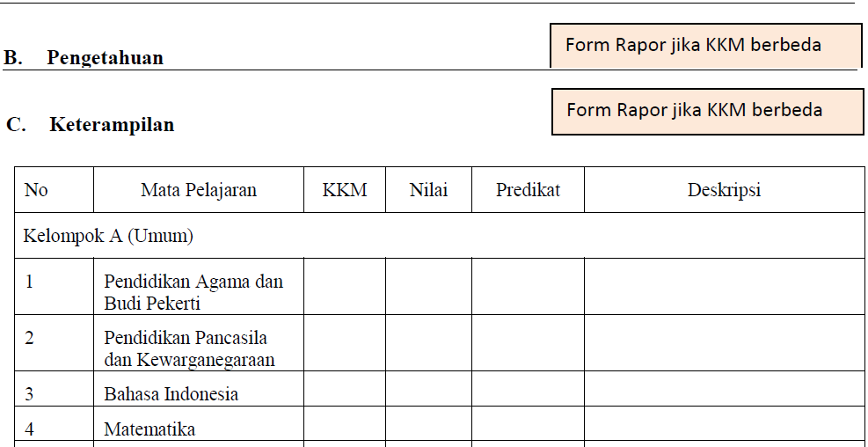The height and width of the screenshot is (447, 868).
Task: Click the "Mata Pelajaran" column header
Action: [199, 190]
